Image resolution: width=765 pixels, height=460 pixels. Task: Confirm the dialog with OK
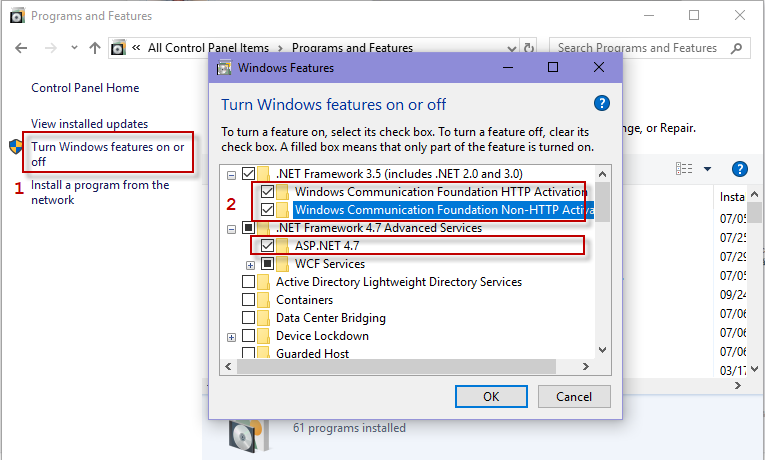pos(491,397)
